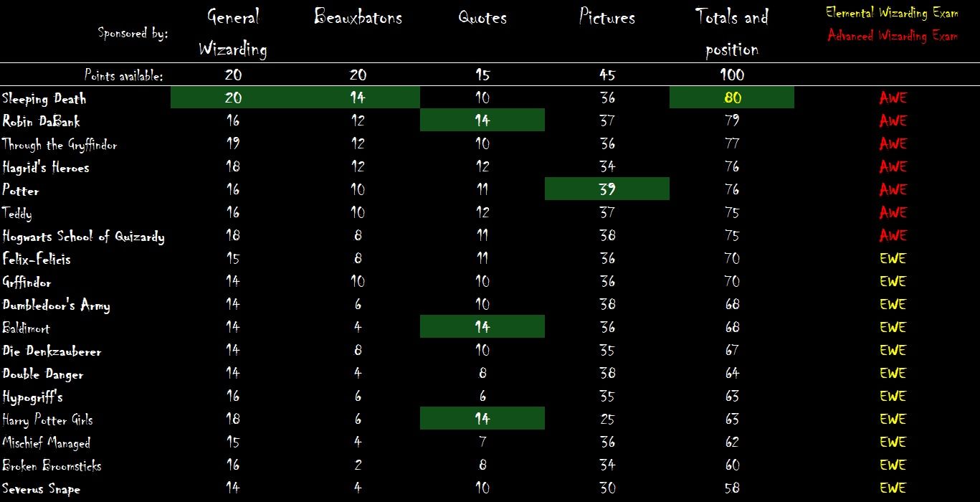This screenshot has width=980, height=502.
Task: Select Potter's green highlighted Pictures score 39
Action: pyautogui.click(x=606, y=189)
